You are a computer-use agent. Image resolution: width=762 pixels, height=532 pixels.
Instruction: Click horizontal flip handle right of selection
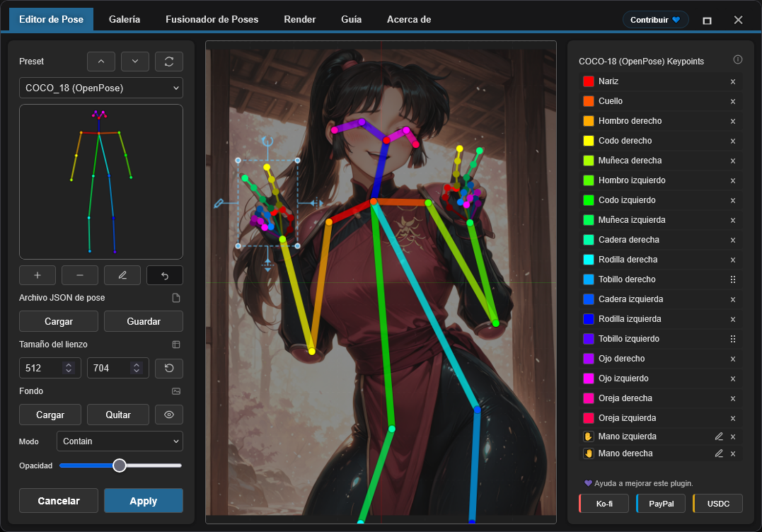point(317,202)
